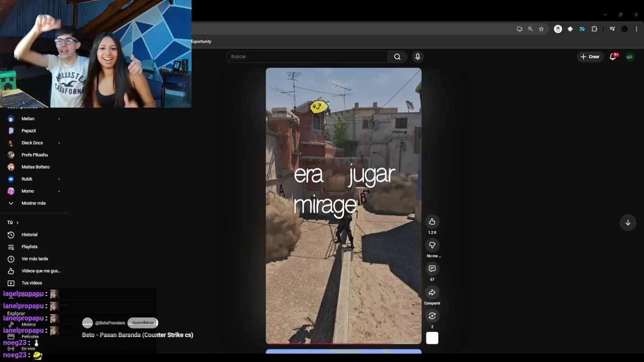The width and height of the screenshot is (644, 362).
Task: Click Suscribirse for BetoPremiere
Action: (x=143, y=323)
